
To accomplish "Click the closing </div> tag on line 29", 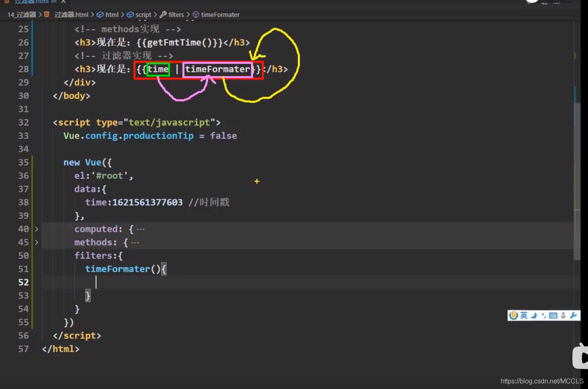I will 80,82.
